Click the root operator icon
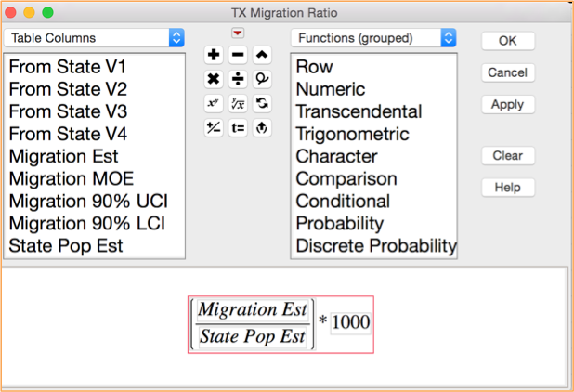574x392 pixels. (x=238, y=104)
